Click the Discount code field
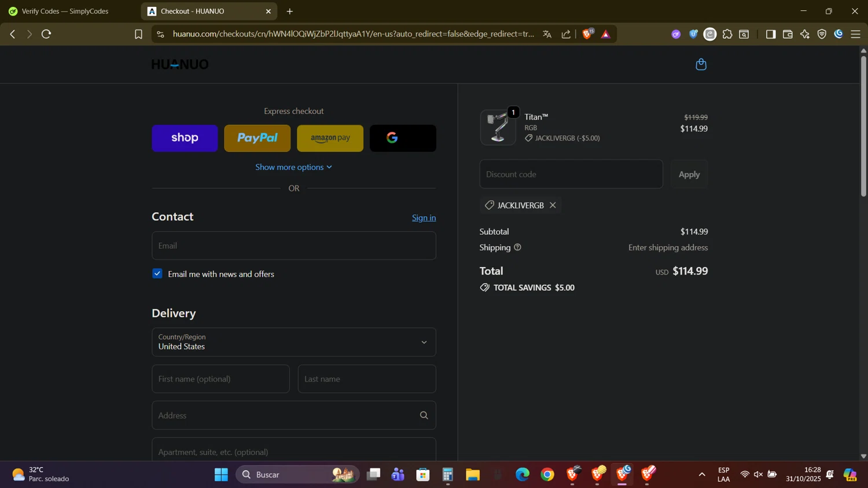The width and height of the screenshot is (868, 488). click(x=571, y=174)
